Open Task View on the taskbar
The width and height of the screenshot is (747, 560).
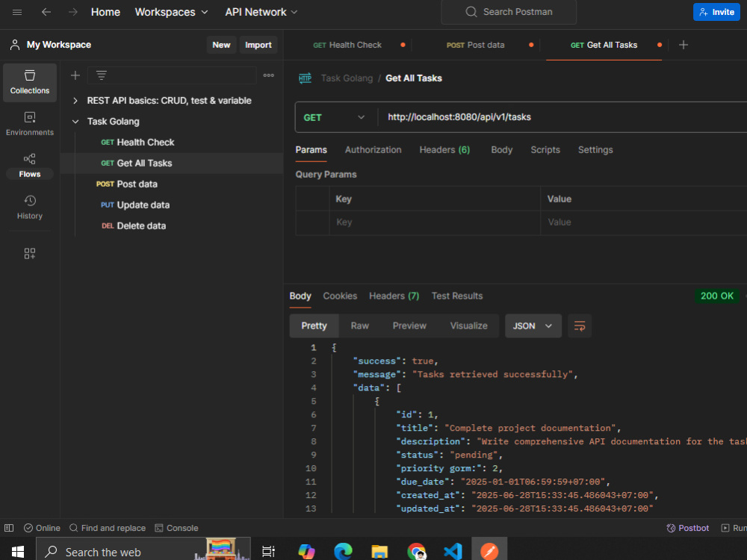pyautogui.click(x=269, y=552)
